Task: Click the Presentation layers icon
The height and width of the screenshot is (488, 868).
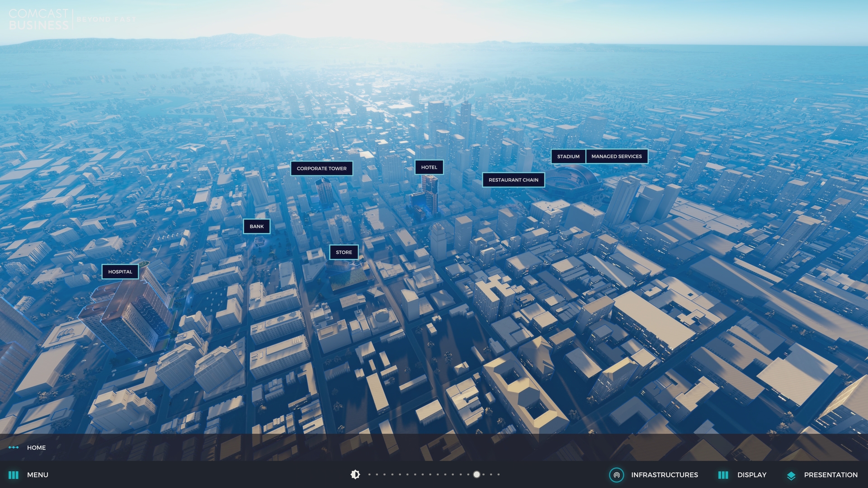Action: pyautogui.click(x=791, y=475)
